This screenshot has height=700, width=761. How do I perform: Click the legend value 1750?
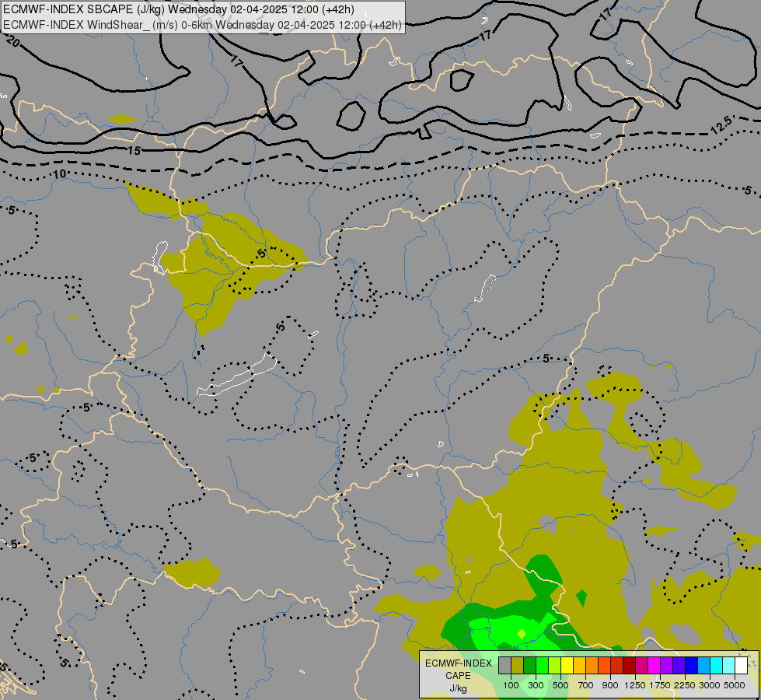pyautogui.click(x=660, y=685)
